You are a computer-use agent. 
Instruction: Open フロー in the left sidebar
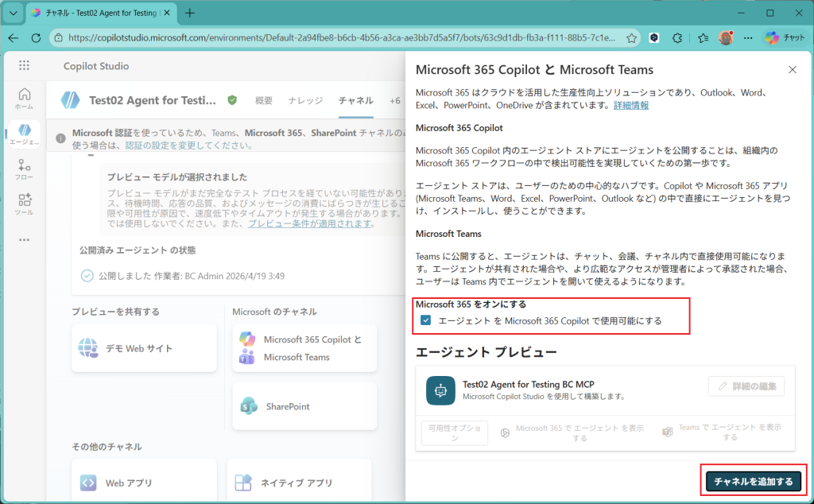pos(24,170)
